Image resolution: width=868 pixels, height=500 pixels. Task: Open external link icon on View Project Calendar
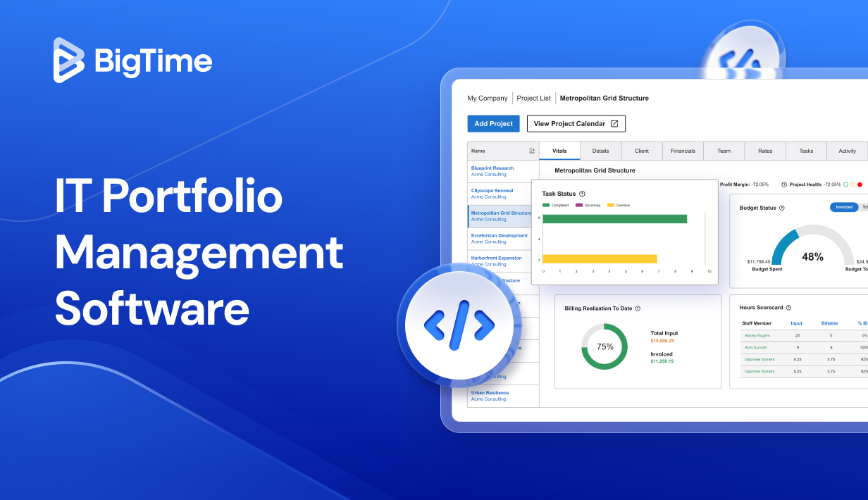[x=614, y=124]
